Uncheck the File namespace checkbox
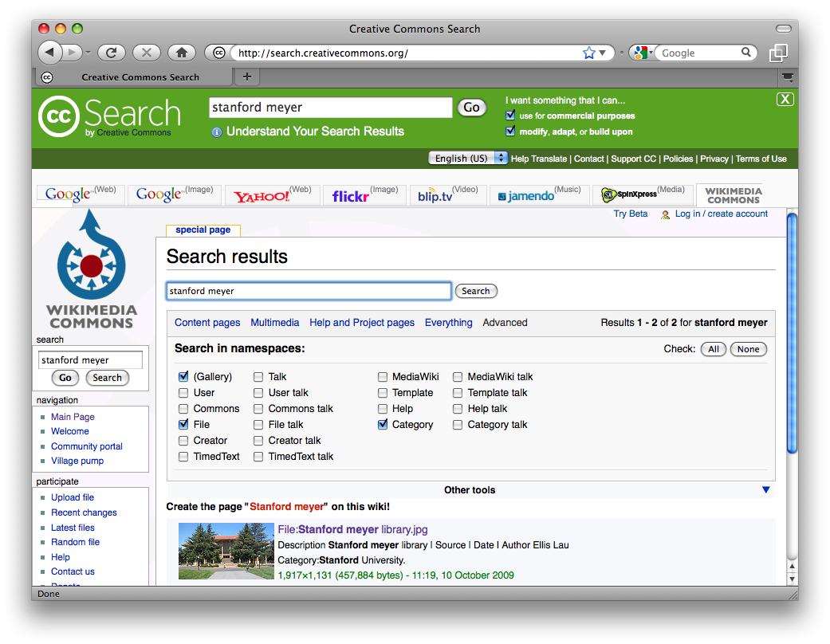Image resolution: width=830 pixels, height=644 pixels. [183, 424]
